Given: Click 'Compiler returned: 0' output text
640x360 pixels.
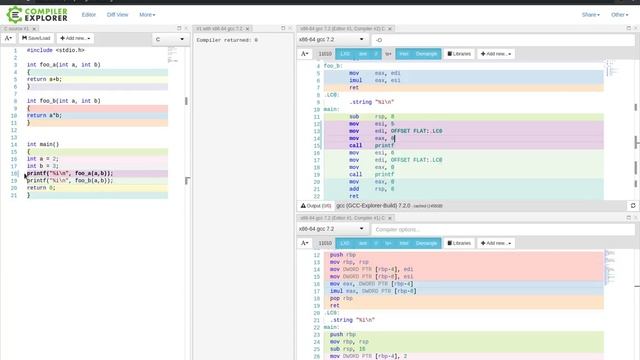Looking at the screenshot, I should tap(227, 40).
